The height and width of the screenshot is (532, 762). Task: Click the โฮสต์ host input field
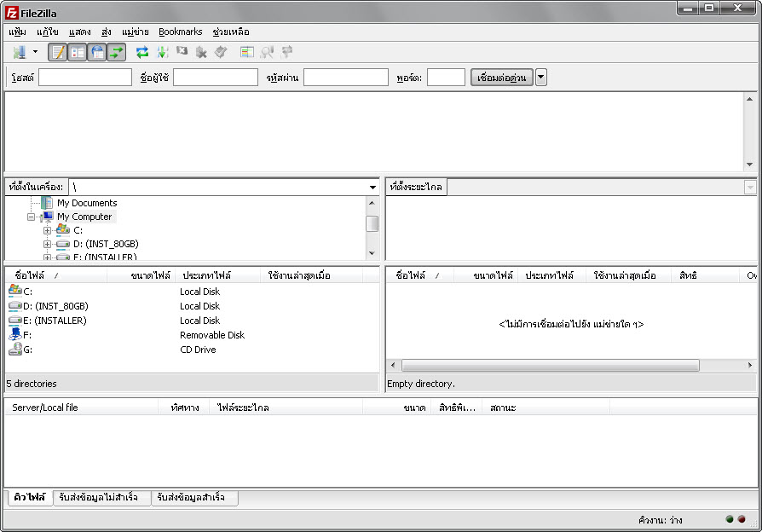(x=85, y=78)
